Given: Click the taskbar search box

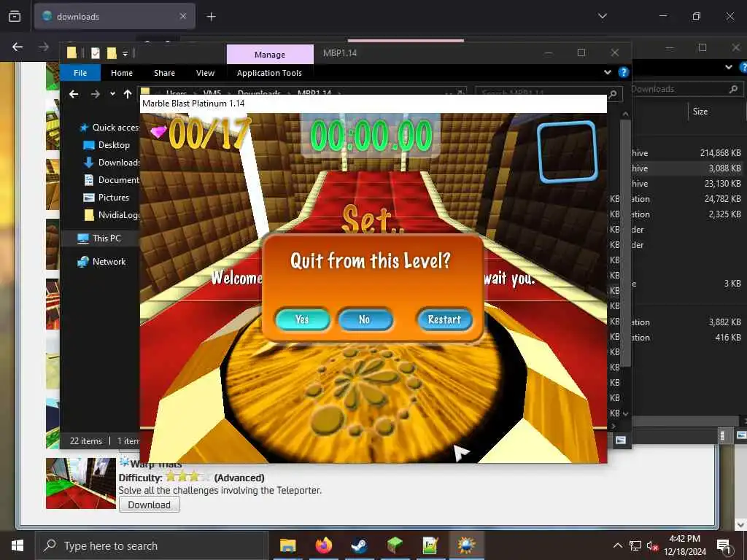Looking at the screenshot, I should (x=152, y=545).
